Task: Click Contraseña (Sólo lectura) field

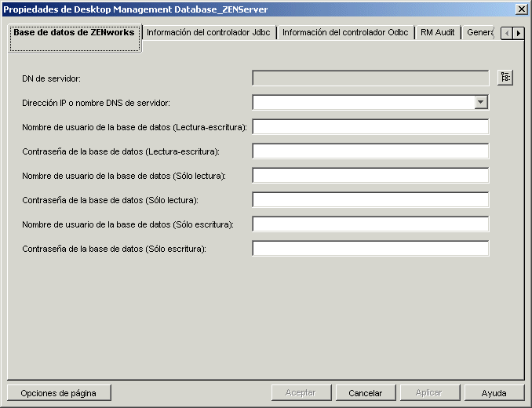Action: tap(370, 200)
